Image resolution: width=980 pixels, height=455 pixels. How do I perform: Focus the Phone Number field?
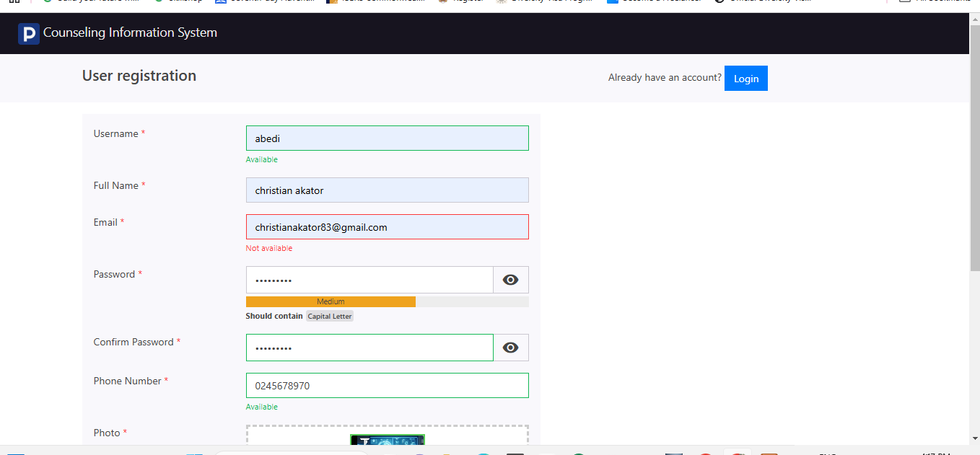387,386
